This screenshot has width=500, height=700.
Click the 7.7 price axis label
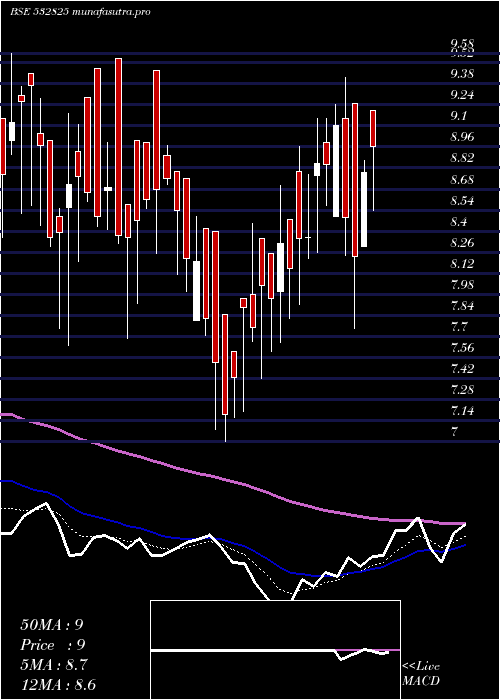[459, 327]
